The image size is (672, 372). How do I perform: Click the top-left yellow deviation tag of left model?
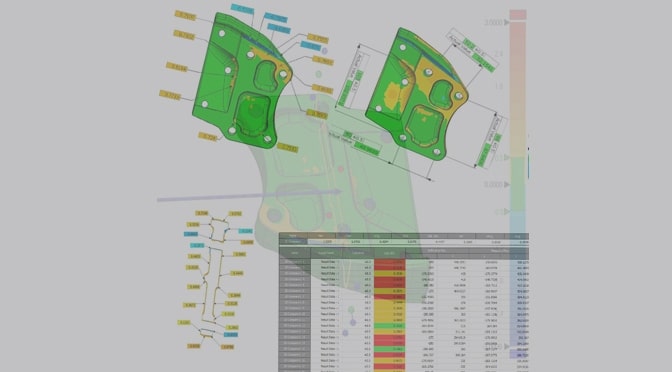pos(185,16)
